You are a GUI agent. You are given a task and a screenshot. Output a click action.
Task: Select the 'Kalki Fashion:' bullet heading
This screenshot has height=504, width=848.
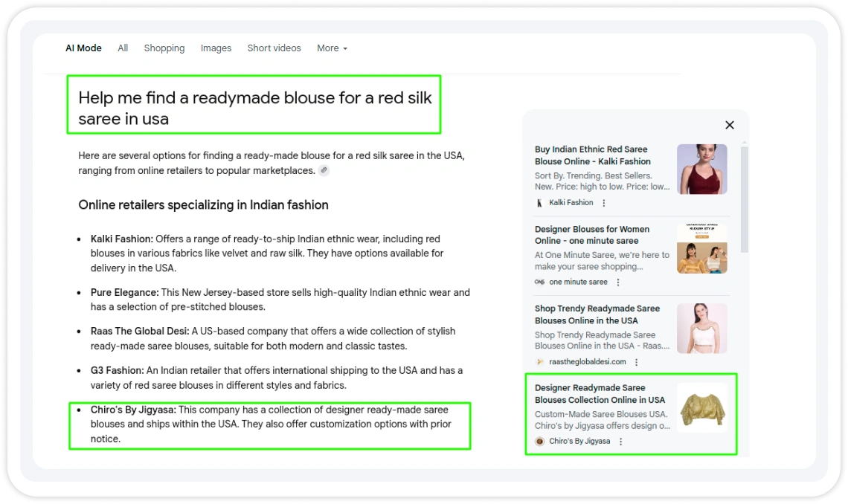[x=122, y=239]
